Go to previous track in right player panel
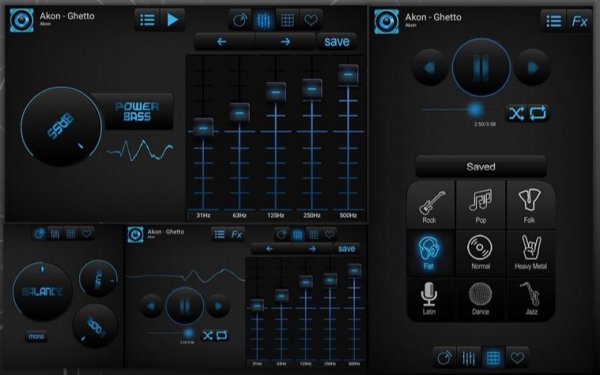This screenshot has height=375, width=600. (430, 68)
